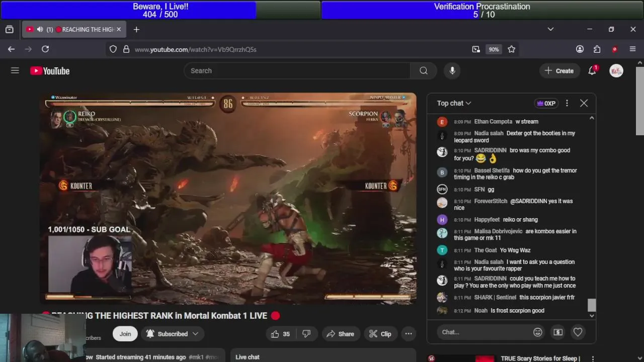Click Bassel Shetifa chat message author

pos(492,170)
